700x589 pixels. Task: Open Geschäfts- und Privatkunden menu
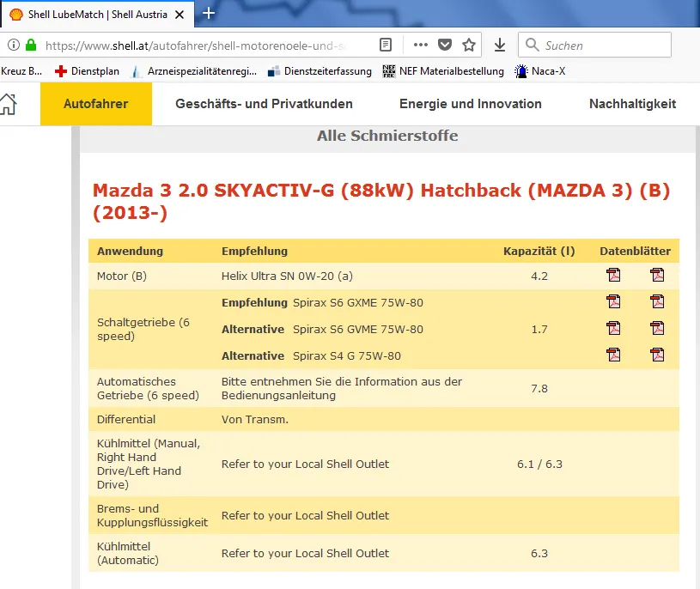click(264, 104)
